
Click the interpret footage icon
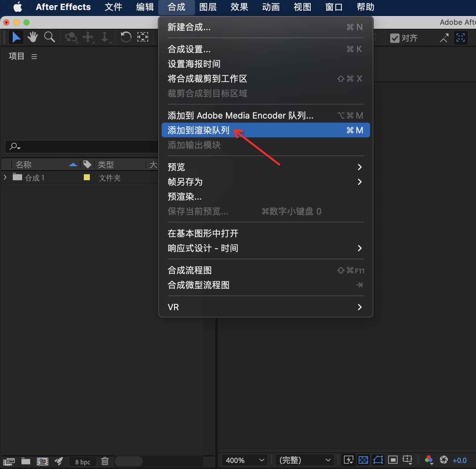(9, 462)
